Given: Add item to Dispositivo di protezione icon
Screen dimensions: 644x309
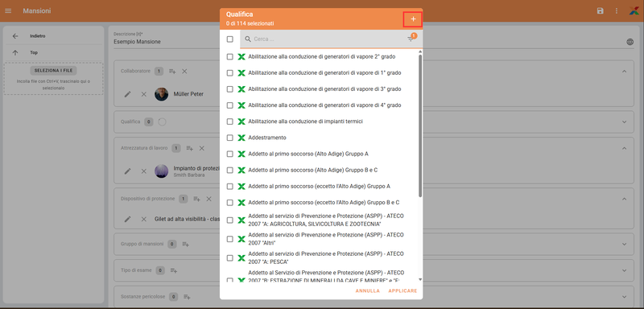Looking at the screenshot, I should pyautogui.click(x=196, y=199).
